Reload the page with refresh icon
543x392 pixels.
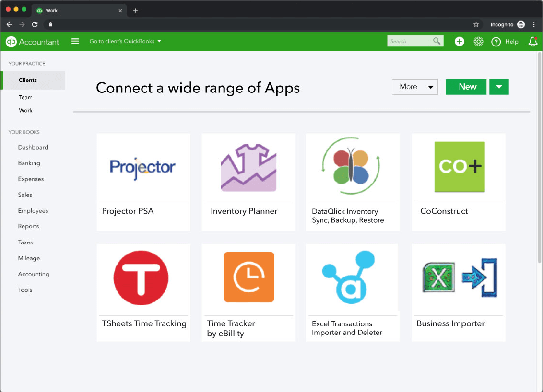35,24
